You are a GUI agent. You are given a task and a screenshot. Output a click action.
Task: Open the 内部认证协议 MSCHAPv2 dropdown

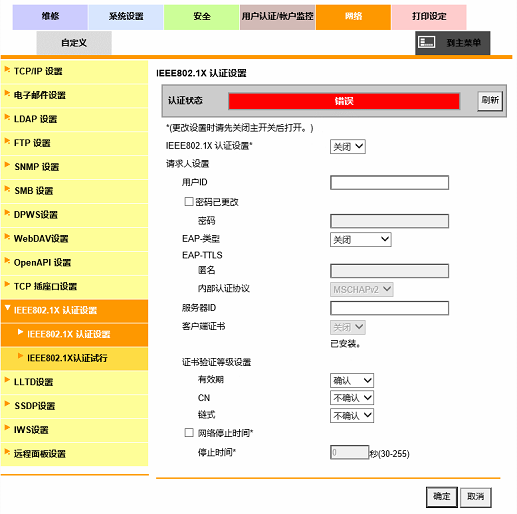tap(362, 289)
